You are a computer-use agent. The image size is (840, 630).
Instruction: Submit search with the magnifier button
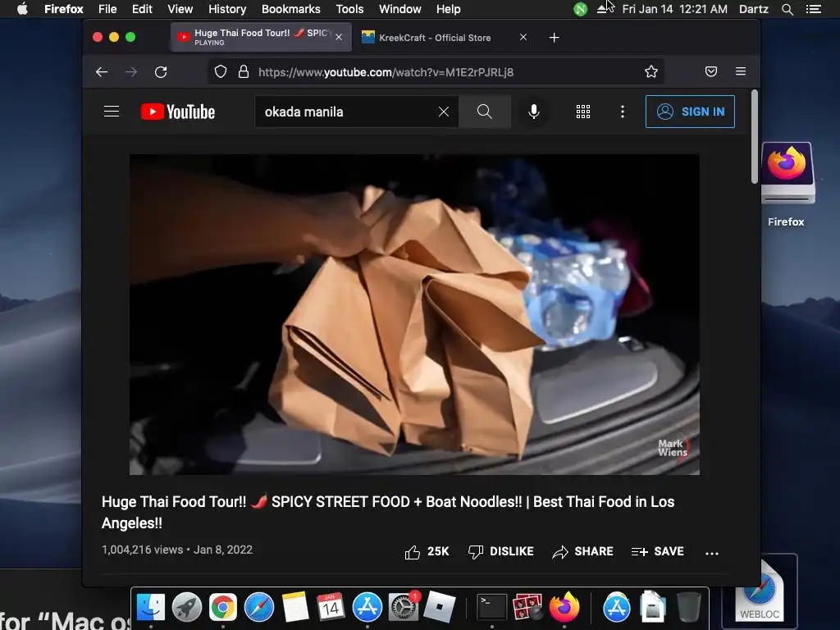(x=484, y=112)
